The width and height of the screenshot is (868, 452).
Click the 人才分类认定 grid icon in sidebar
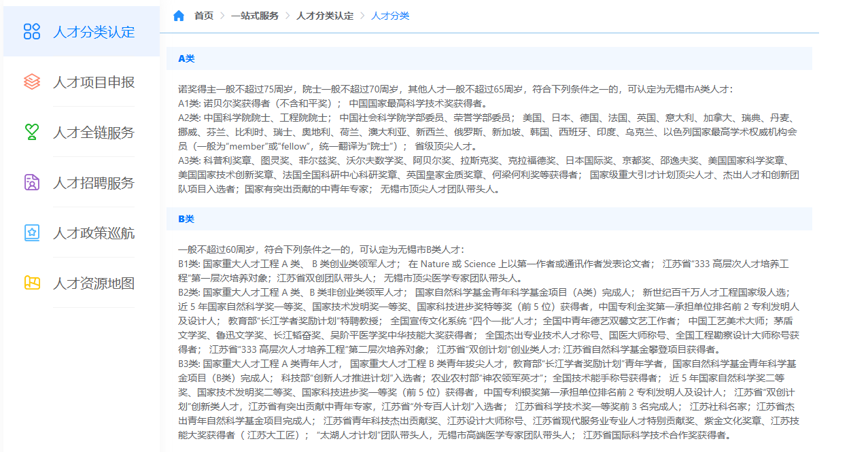click(32, 31)
